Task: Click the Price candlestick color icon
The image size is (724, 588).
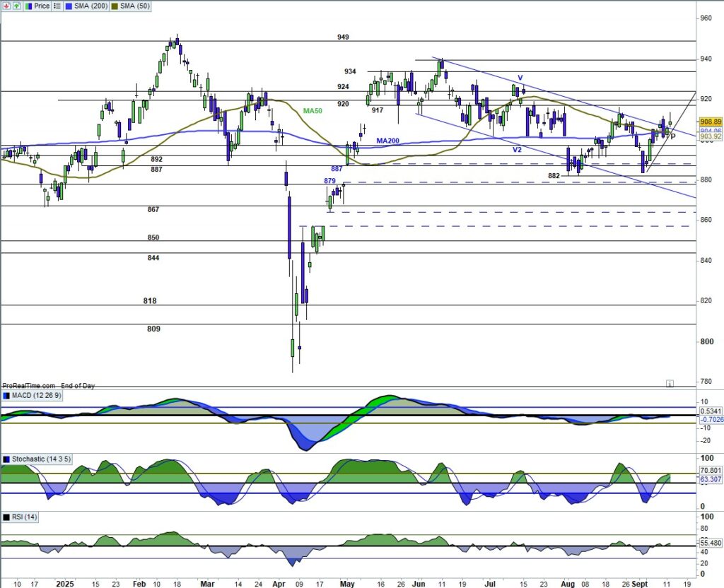Action: pyautogui.click(x=28, y=6)
